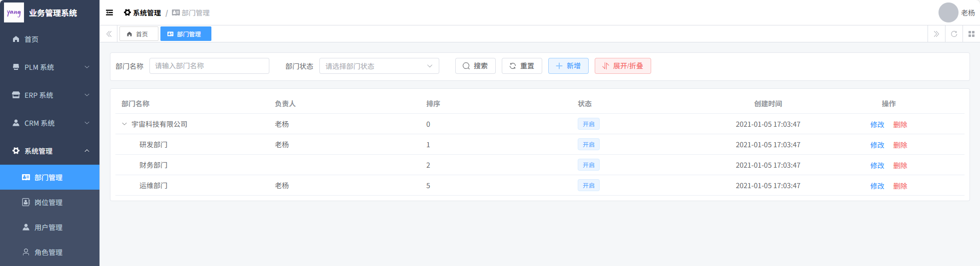This screenshot has width=980, height=266.
Task: Click the user avatar in the header
Action: point(948,12)
